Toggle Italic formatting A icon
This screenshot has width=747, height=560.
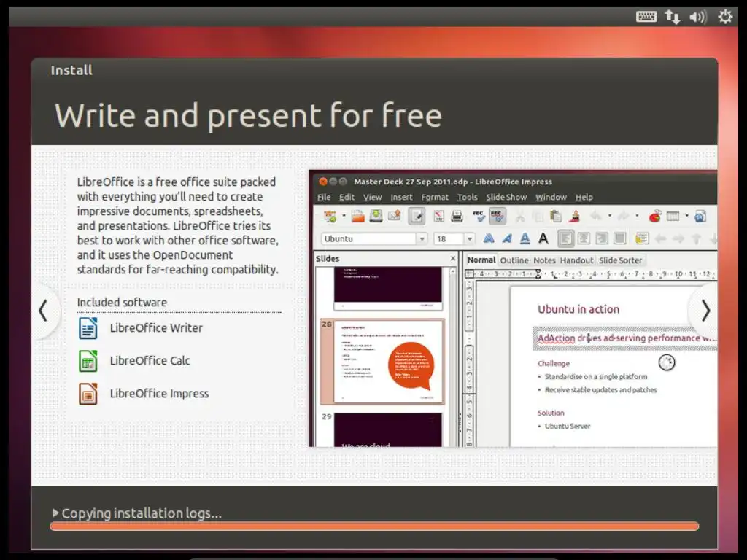pyautogui.click(x=507, y=238)
